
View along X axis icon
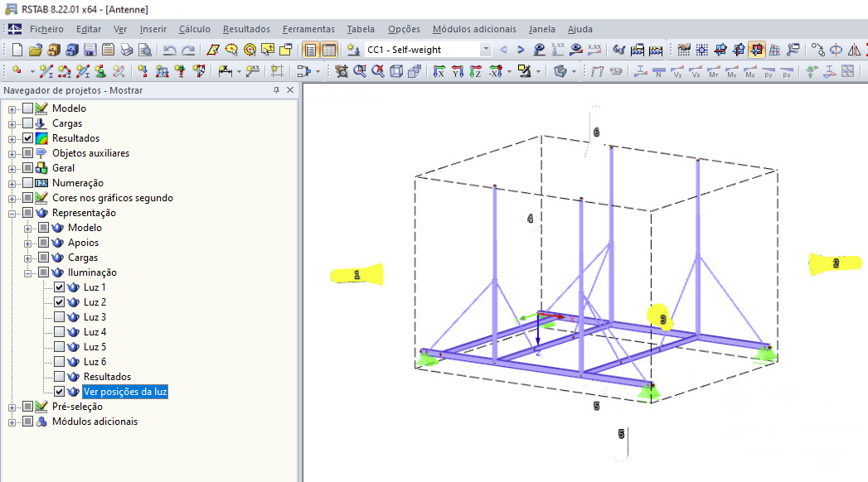click(x=439, y=71)
